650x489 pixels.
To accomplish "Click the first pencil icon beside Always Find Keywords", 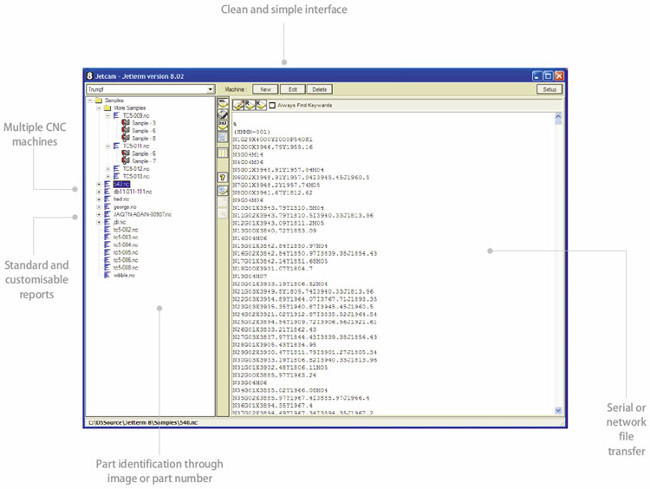I will point(238,105).
